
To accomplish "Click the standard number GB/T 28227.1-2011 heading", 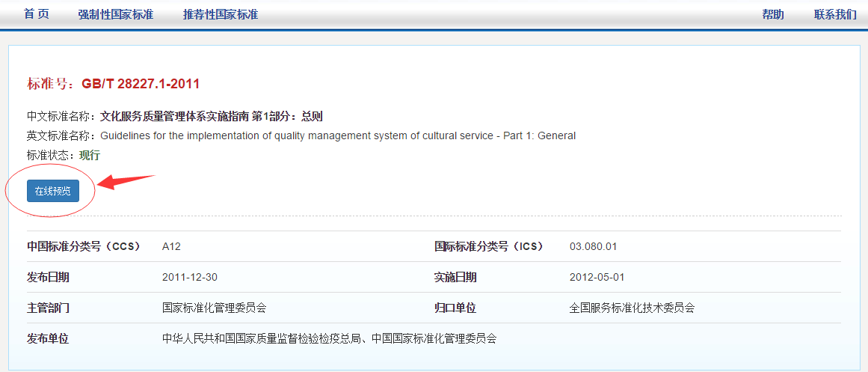I will click(x=141, y=84).
